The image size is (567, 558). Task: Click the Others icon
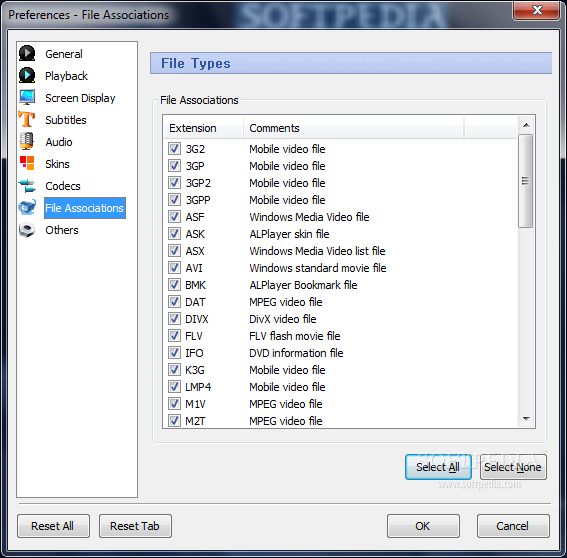click(27, 230)
